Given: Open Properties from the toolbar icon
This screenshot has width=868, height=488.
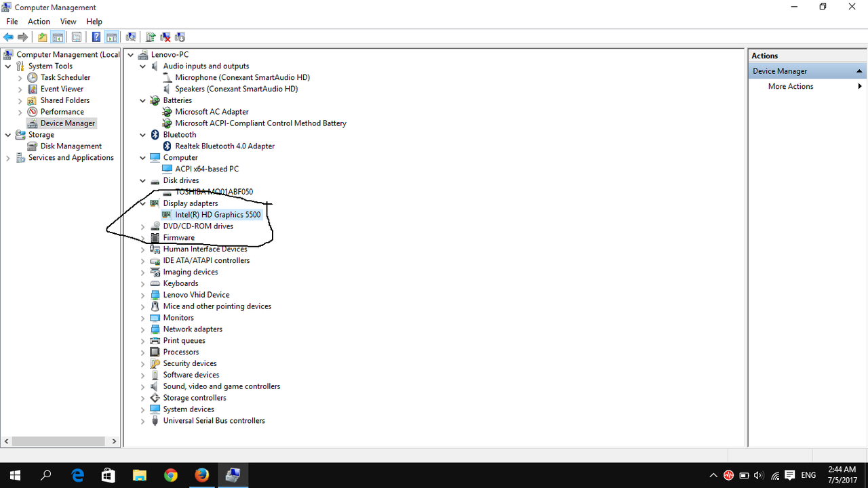Looking at the screenshot, I should coord(77,37).
